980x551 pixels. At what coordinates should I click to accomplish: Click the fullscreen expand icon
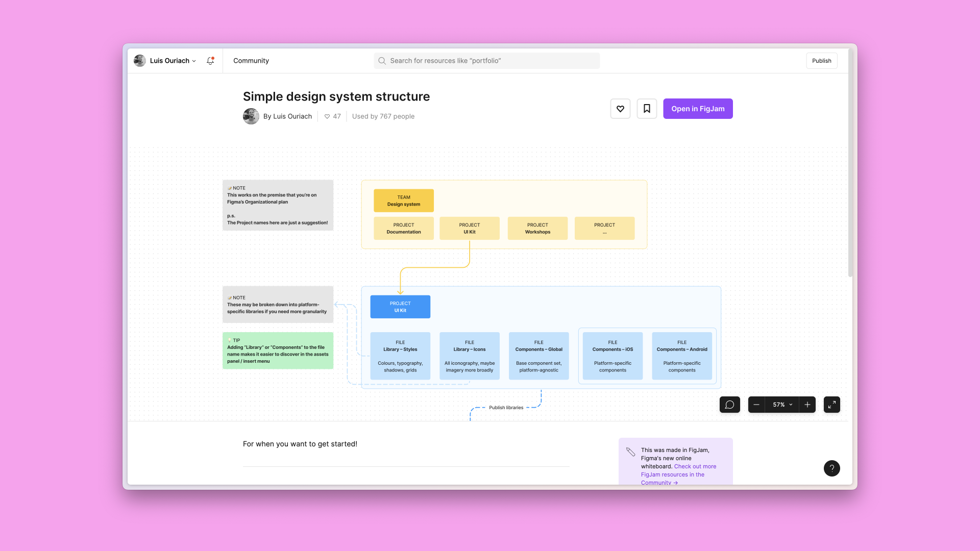(x=831, y=404)
